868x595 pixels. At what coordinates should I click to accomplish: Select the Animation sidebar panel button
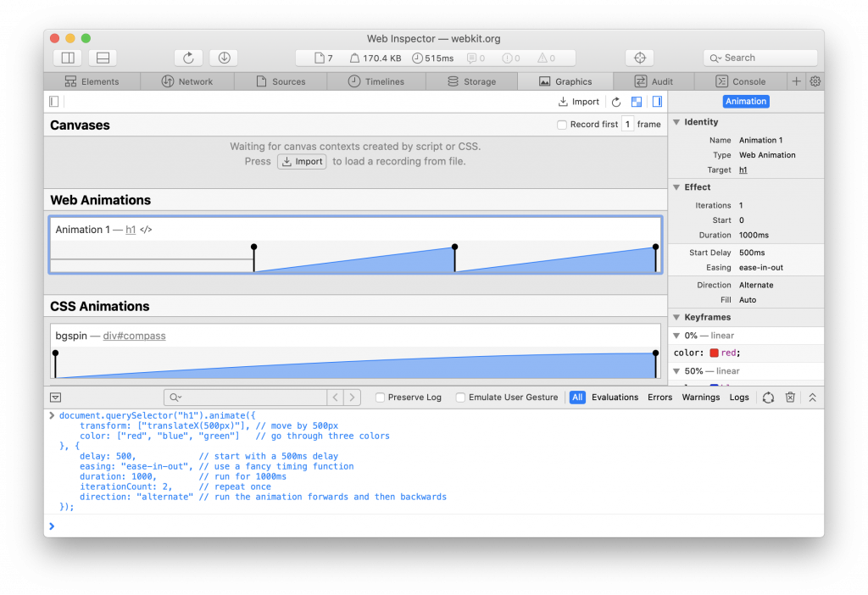coord(746,102)
